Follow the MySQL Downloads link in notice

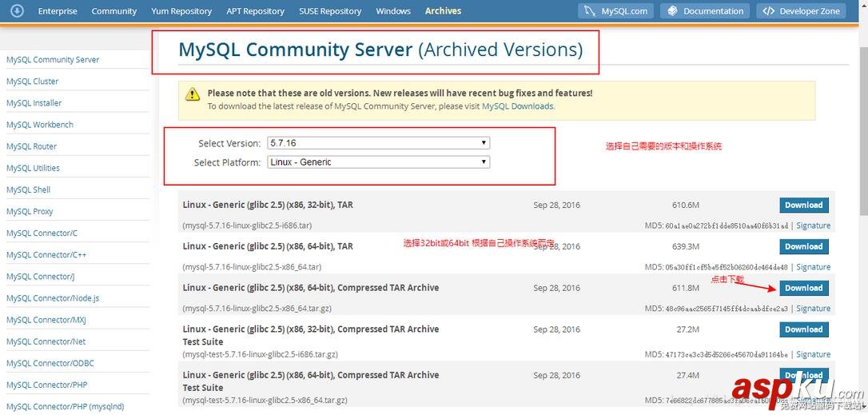click(518, 106)
